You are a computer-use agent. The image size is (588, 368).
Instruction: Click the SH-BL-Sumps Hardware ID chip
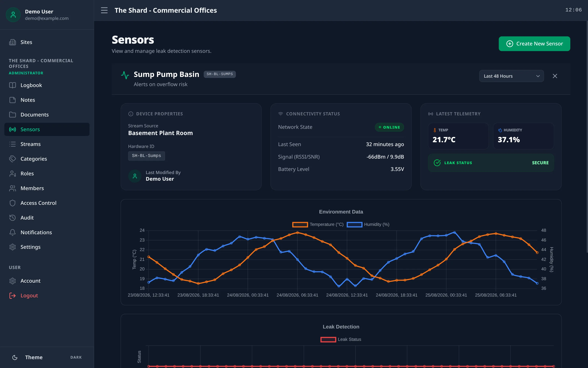146,156
